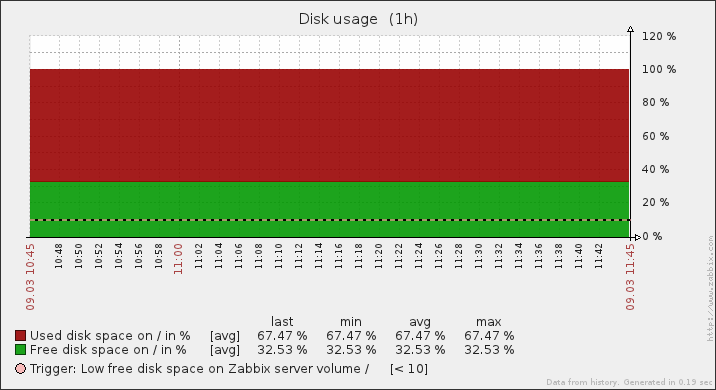Click the red Used disk space legend swatch
716x390 pixels.
pos(21,336)
